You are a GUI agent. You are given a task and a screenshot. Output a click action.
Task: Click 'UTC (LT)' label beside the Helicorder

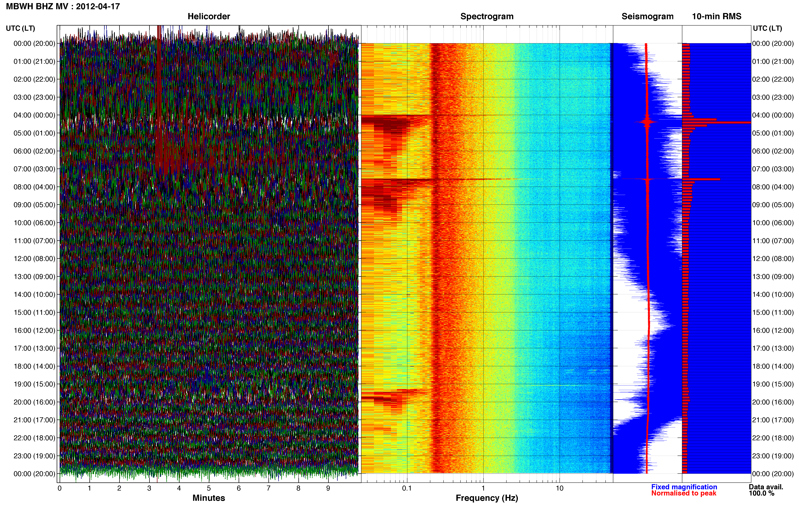(21, 28)
